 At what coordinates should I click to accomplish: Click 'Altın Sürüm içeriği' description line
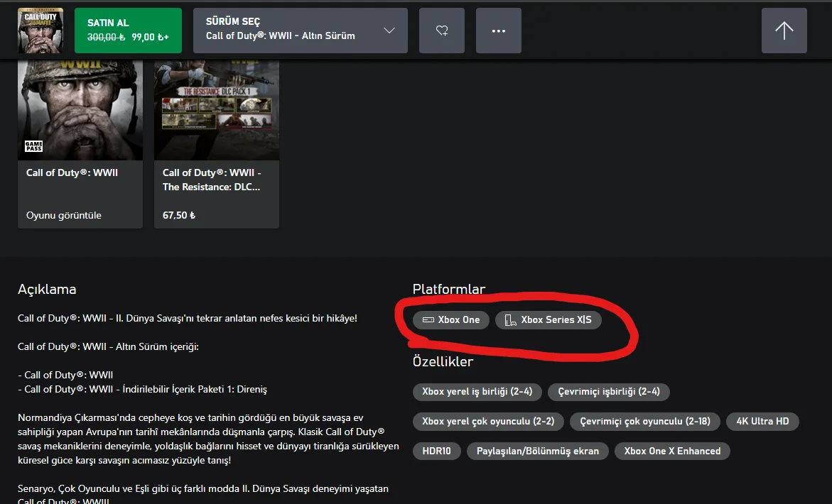[108, 346]
